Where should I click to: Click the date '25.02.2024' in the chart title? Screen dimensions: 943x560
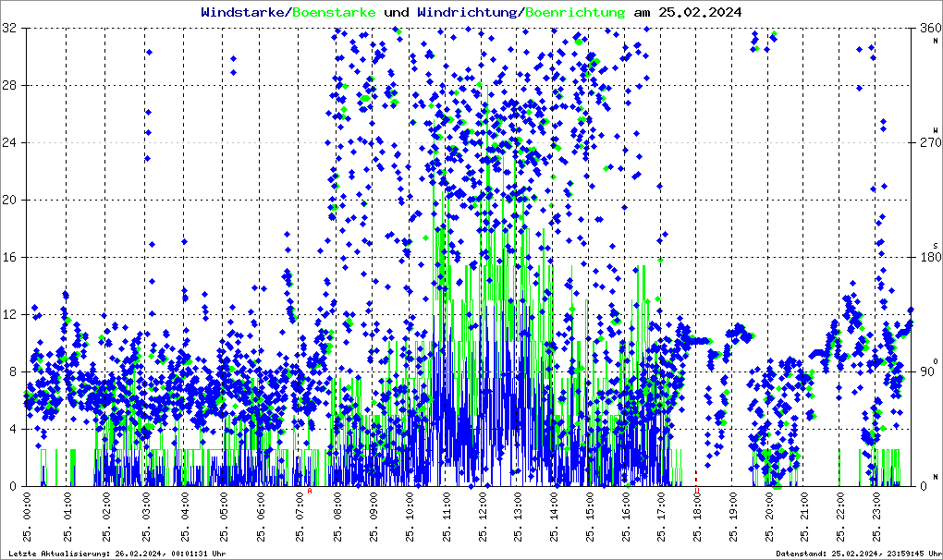coord(700,12)
